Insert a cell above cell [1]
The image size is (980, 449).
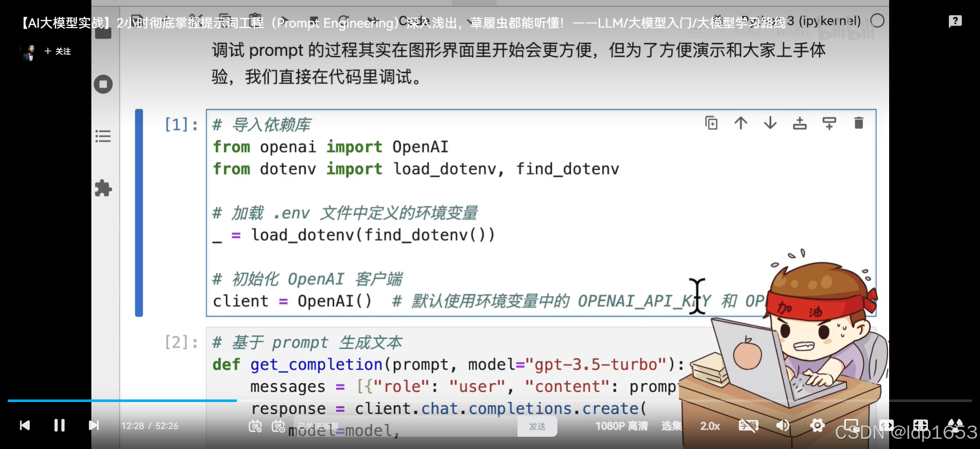click(x=800, y=123)
